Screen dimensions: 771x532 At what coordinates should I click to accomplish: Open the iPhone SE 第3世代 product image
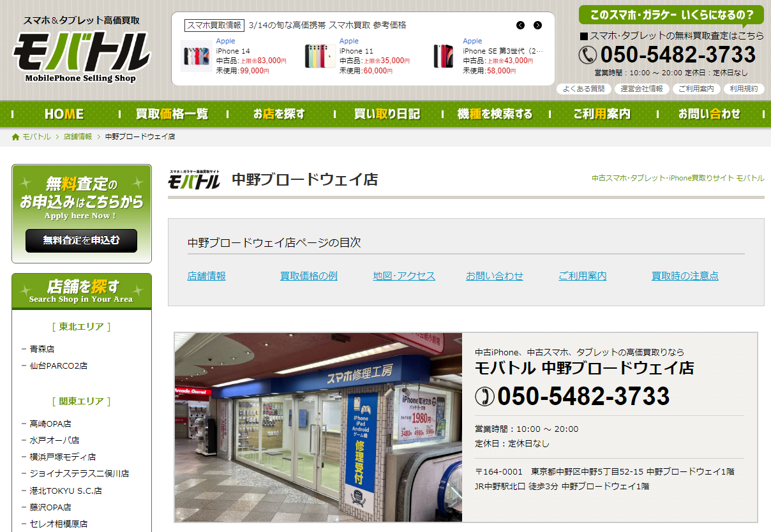click(444, 56)
